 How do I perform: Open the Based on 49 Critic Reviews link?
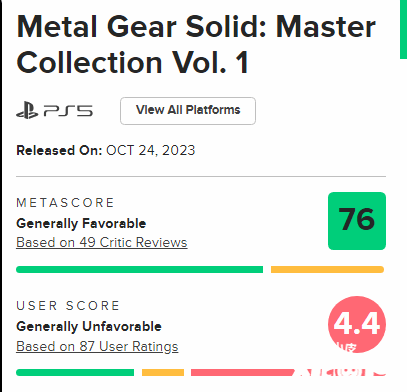click(x=102, y=242)
